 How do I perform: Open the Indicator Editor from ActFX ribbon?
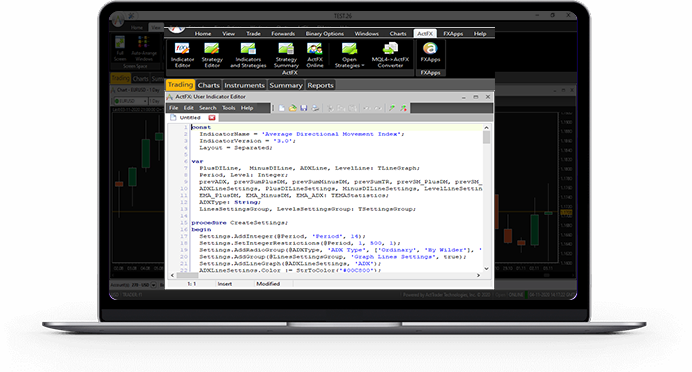(x=182, y=55)
